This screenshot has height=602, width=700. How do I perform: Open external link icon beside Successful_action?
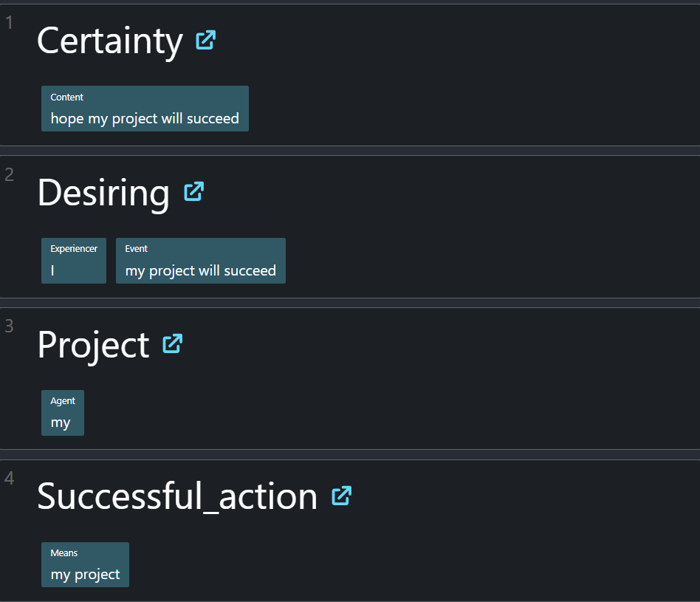[x=342, y=496]
